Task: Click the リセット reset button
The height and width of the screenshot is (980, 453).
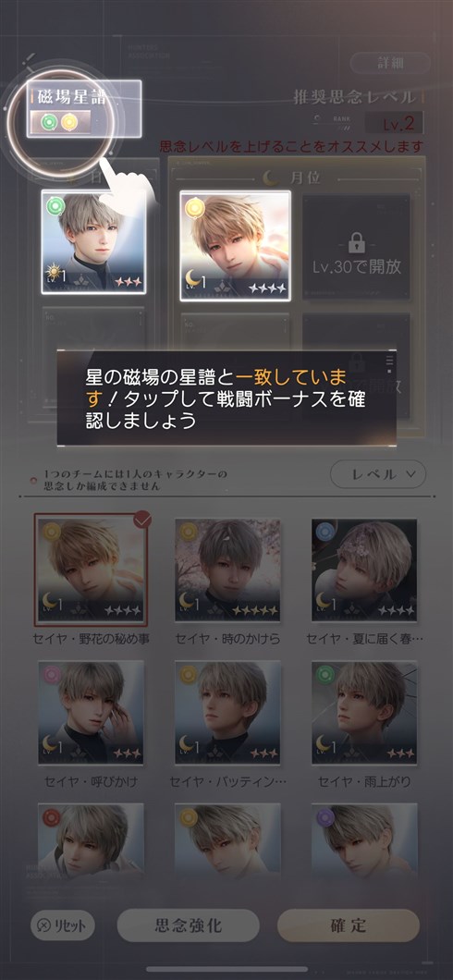Action: (x=63, y=925)
